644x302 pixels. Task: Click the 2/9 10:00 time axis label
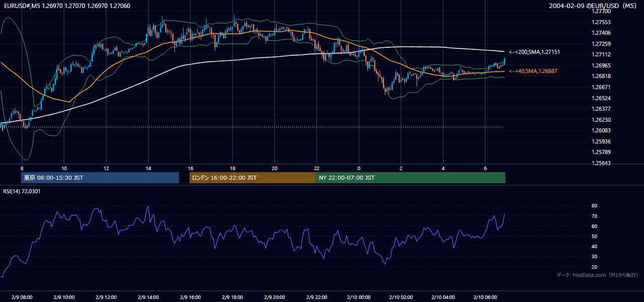tap(64, 297)
